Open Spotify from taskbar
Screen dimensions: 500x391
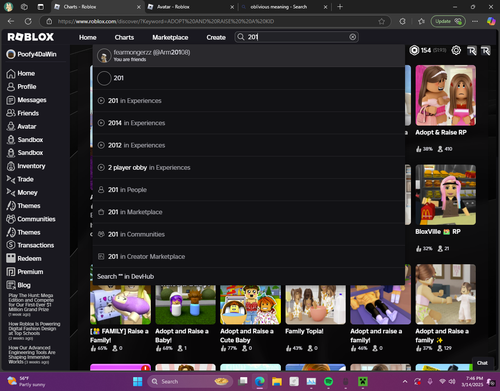pos(328,381)
